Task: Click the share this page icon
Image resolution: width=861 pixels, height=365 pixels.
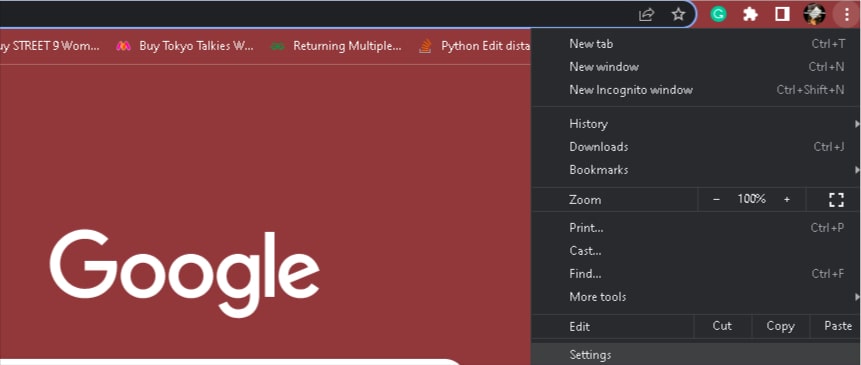Action: tap(646, 14)
